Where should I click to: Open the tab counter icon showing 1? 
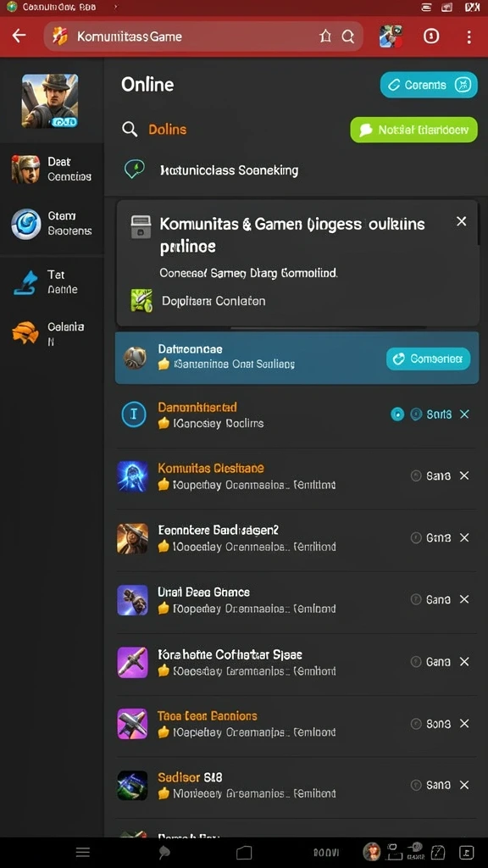[x=431, y=36]
